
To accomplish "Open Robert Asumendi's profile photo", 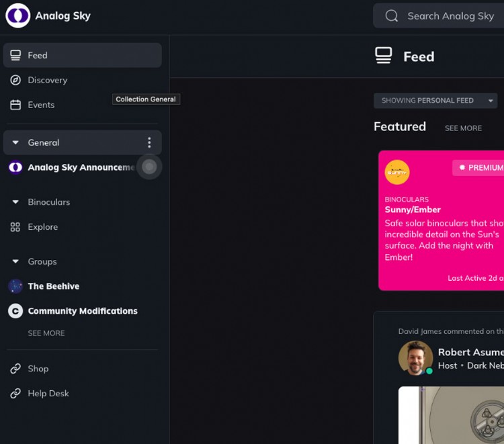I will pyautogui.click(x=415, y=358).
